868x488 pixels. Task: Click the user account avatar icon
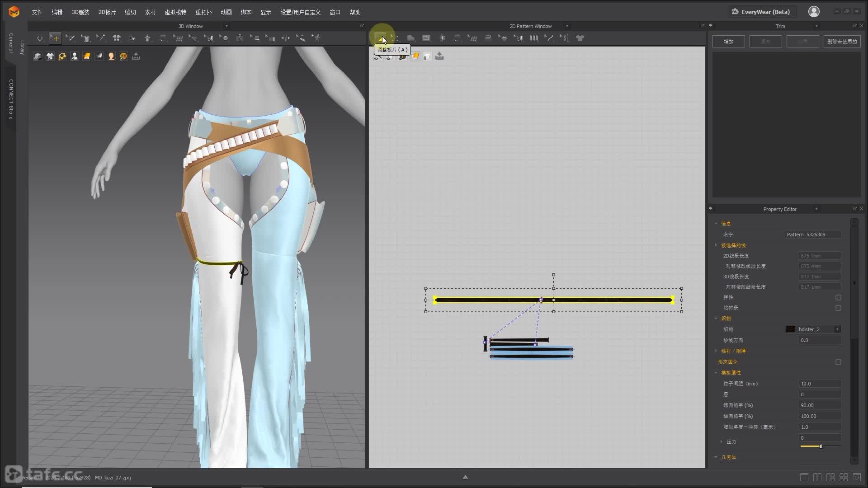[x=814, y=12]
